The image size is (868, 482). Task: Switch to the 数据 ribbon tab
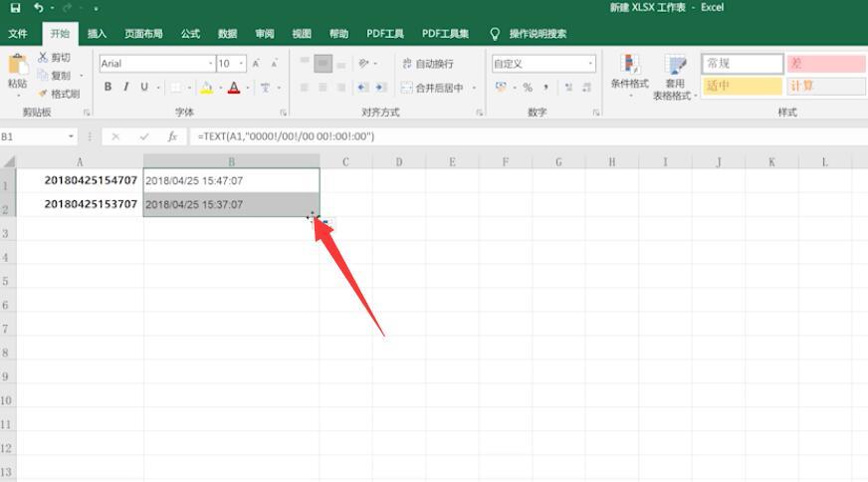coord(227,34)
